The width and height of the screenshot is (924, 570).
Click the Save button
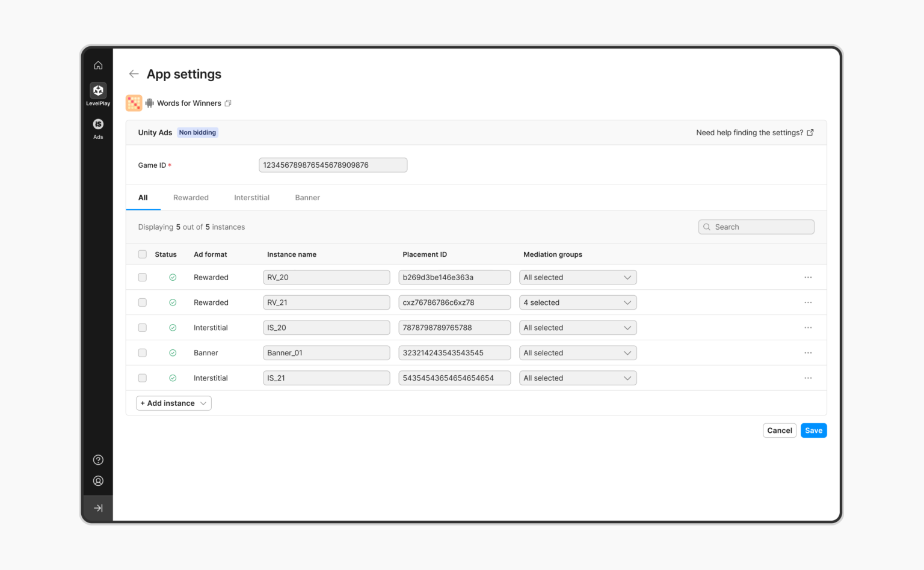pos(813,430)
